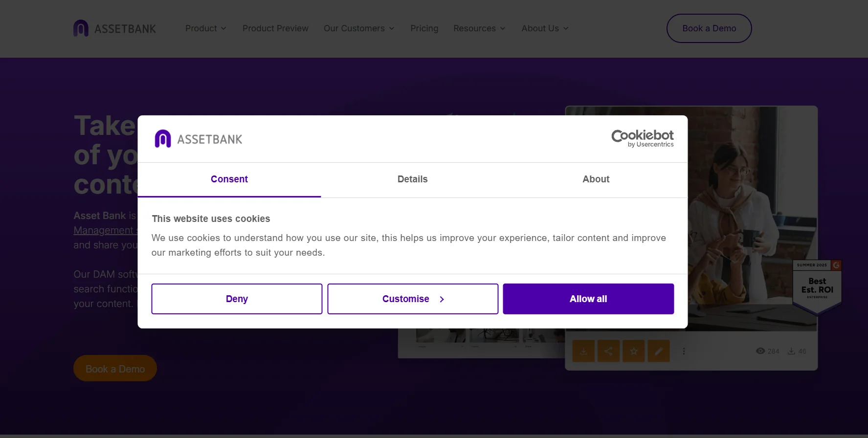This screenshot has width=868, height=438.
Task: Click the orange star favorite icon
Action: [x=634, y=351]
